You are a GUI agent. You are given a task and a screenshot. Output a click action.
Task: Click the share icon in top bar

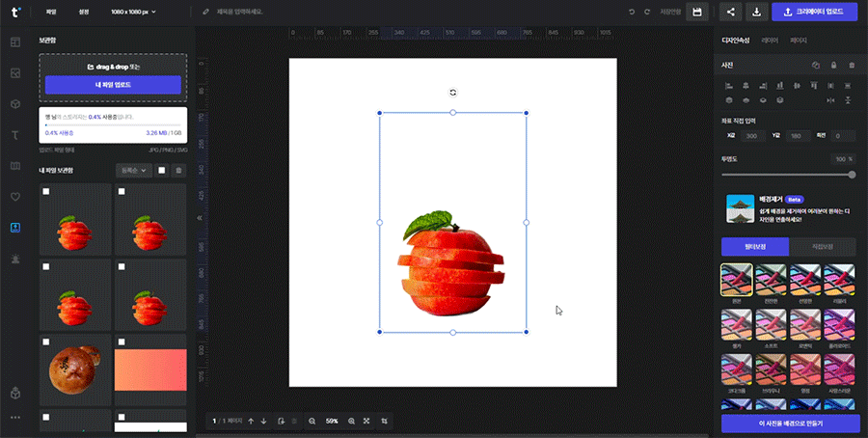730,12
